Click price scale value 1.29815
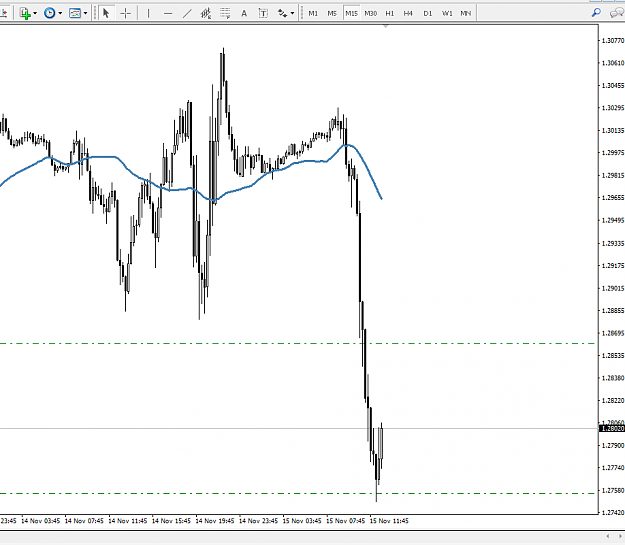Image resolution: width=625 pixels, height=545 pixels. [613, 175]
